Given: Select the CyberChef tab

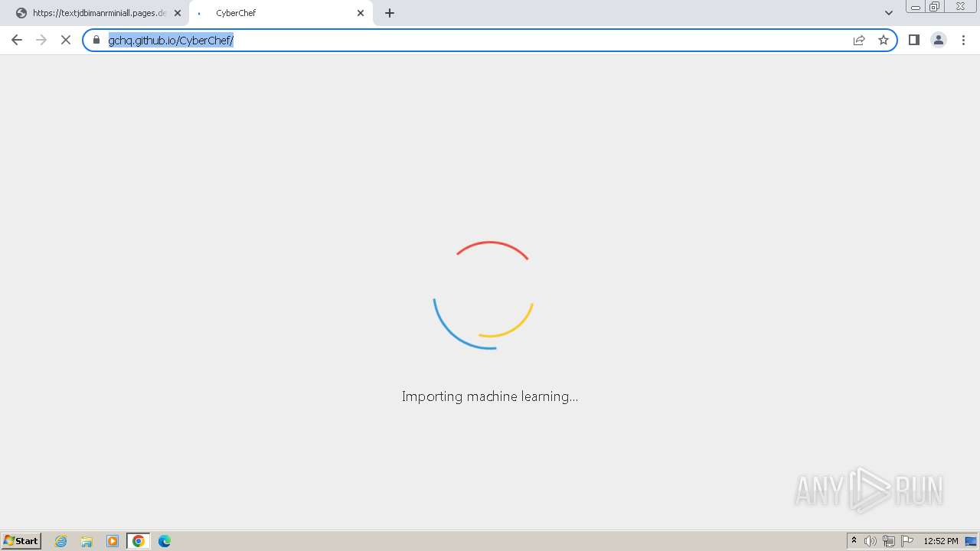Looking at the screenshot, I should point(280,13).
